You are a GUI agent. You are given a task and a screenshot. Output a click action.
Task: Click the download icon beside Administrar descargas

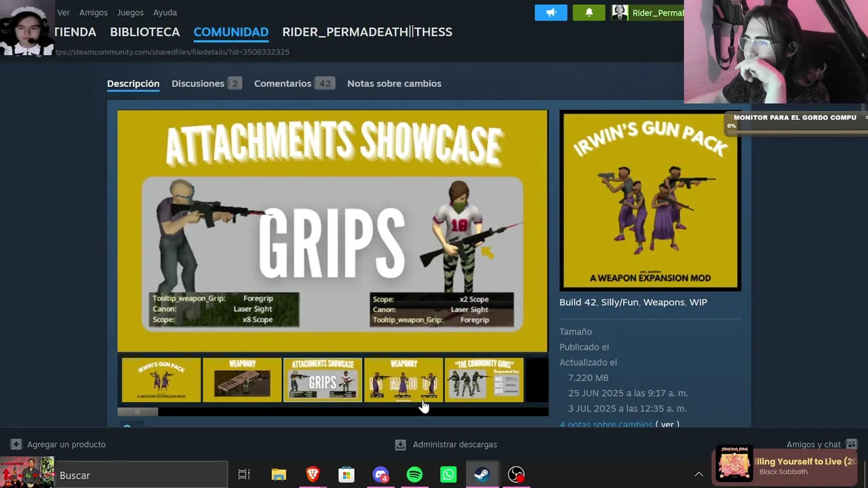click(401, 445)
